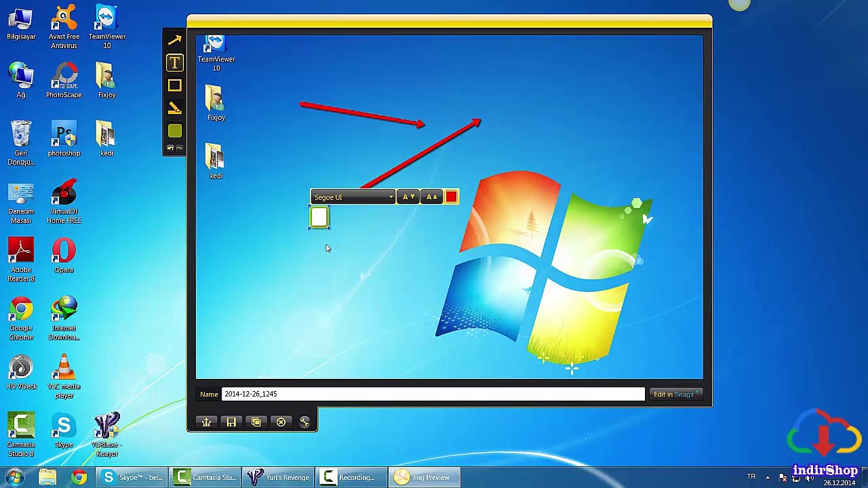Increase the text font size
The height and width of the screenshot is (488, 868).
431,197
